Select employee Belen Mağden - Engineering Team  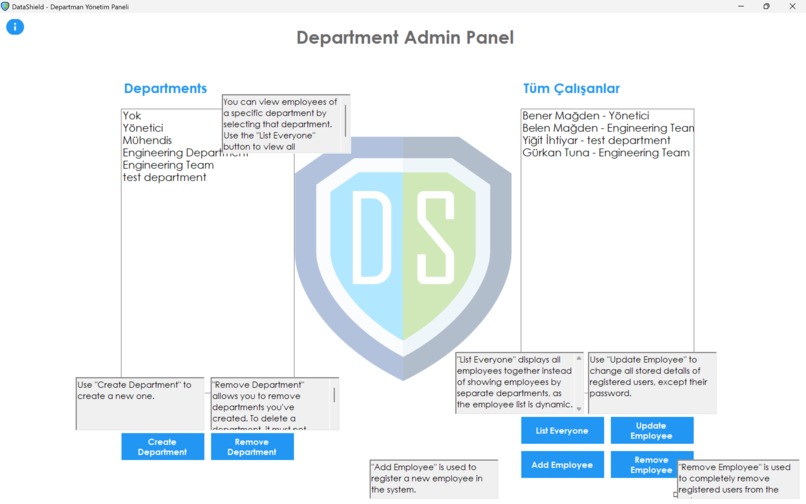(608, 128)
